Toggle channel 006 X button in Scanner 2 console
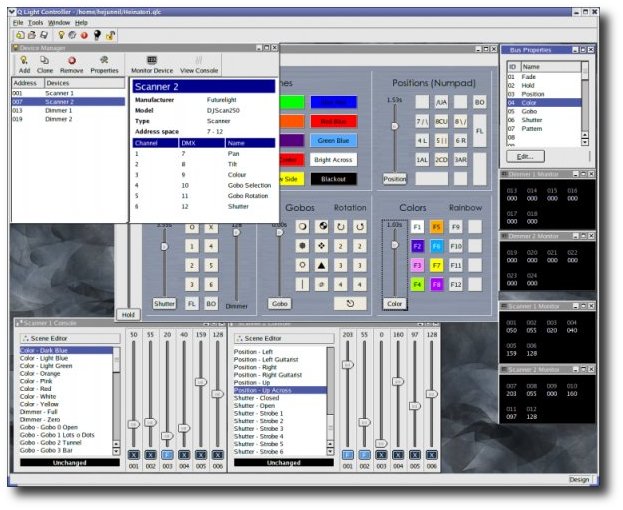 click(431, 455)
